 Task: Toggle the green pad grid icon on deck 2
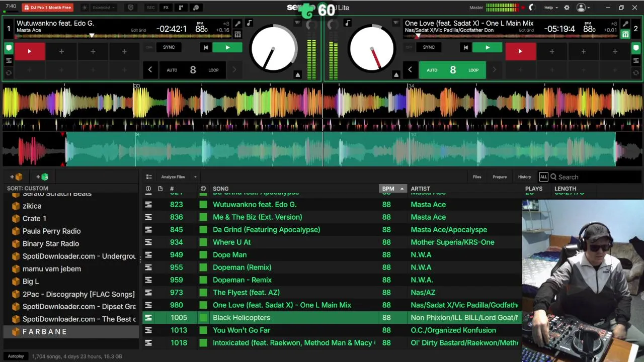click(625, 34)
